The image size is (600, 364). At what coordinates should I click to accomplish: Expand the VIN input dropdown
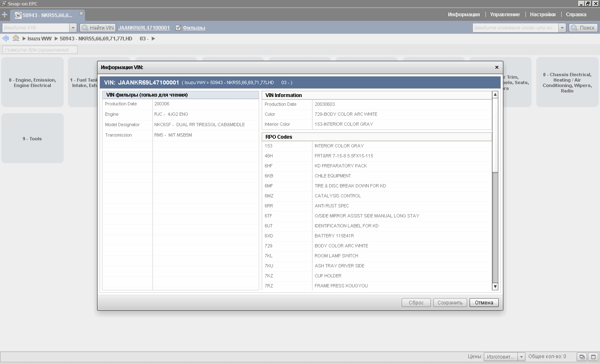click(73, 28)
